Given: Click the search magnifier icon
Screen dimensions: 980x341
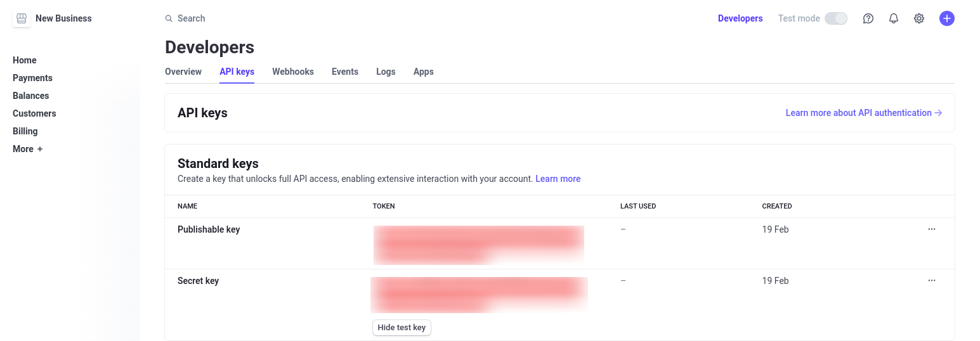Looking at the screenshot, I should tap(169, 18).
